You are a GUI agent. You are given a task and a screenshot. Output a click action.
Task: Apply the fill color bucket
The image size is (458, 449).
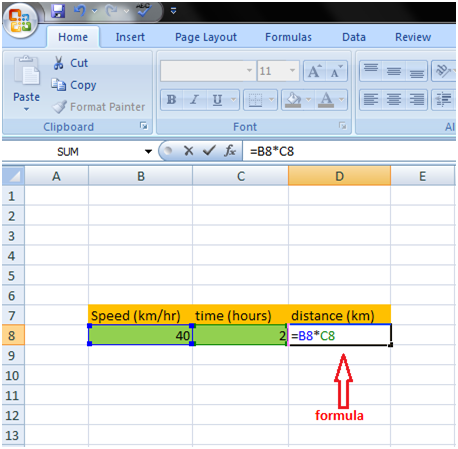click(293, 100)
